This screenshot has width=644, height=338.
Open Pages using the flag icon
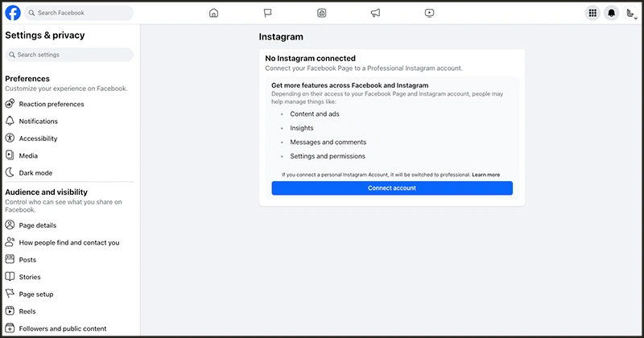(x=267, y=13)
